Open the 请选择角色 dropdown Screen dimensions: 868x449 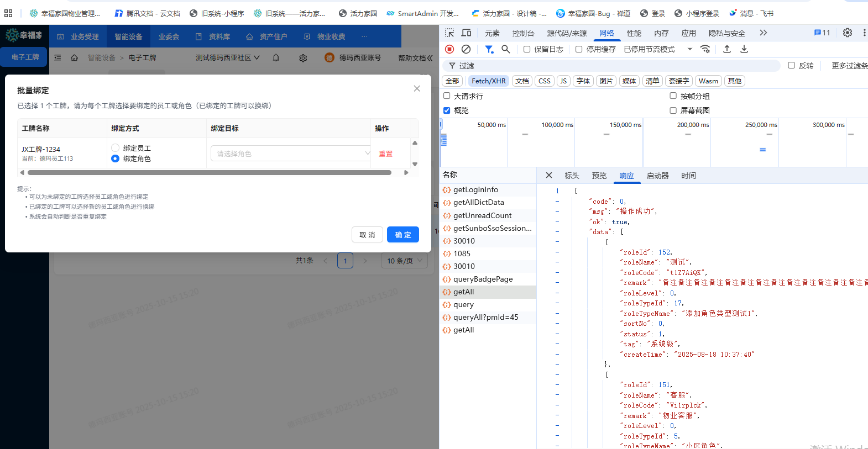coord(290,154)
